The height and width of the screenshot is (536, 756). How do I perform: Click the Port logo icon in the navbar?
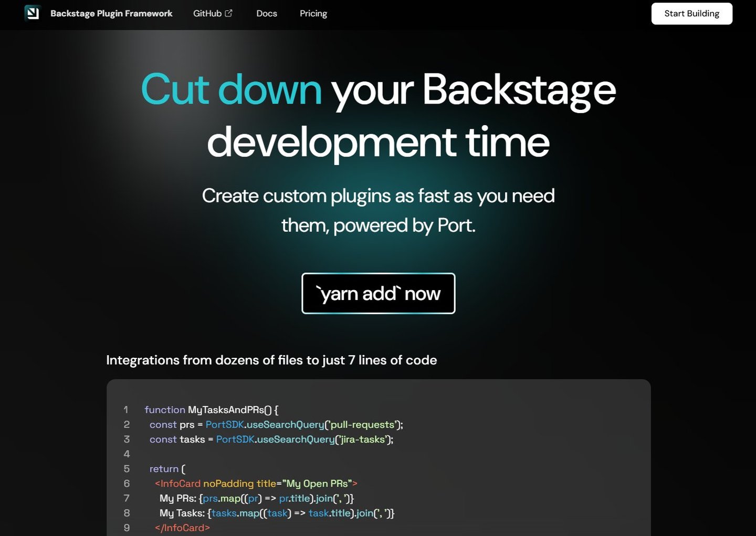(x=33, y=13)
